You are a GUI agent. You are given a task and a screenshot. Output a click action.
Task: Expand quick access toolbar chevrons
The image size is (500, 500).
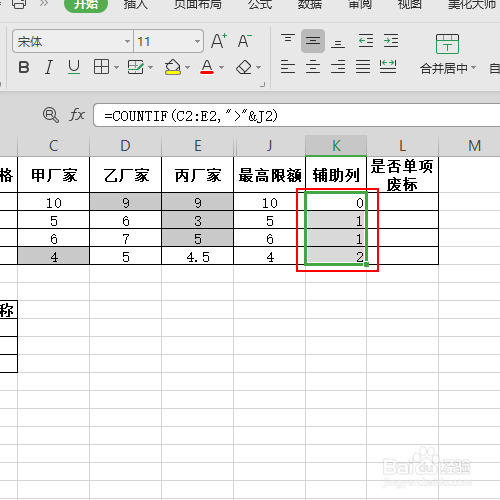(44, 4)
